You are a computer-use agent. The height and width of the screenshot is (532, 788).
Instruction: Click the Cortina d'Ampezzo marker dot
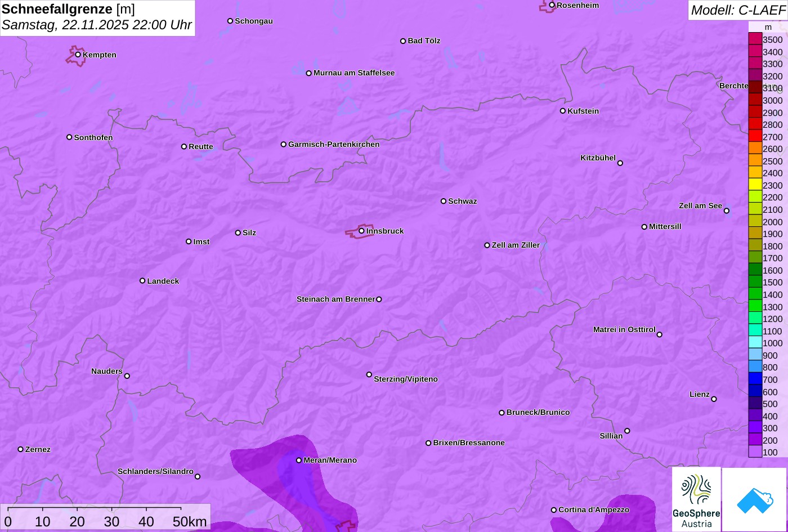(x=554, y=510)
